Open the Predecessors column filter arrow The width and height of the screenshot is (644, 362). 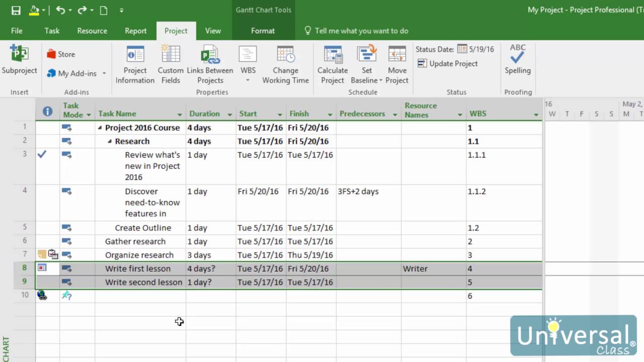pos(395,115)
